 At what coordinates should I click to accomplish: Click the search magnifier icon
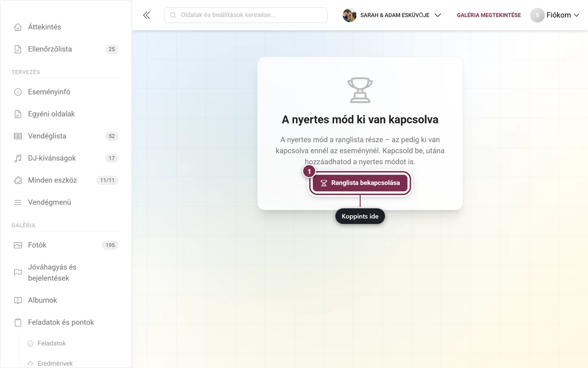coord(173,15)
